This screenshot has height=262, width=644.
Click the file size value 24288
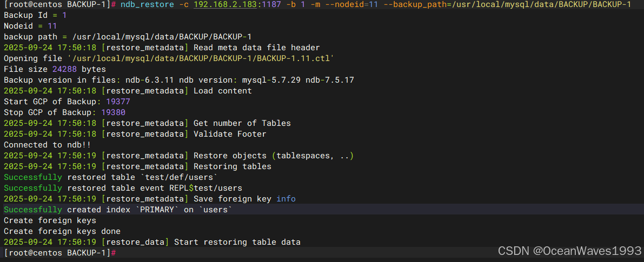pyautogui.click(x=64, y=69)
